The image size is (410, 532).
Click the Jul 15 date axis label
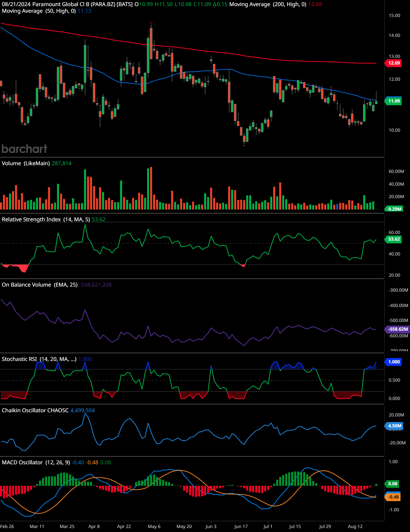click(295, 526)
